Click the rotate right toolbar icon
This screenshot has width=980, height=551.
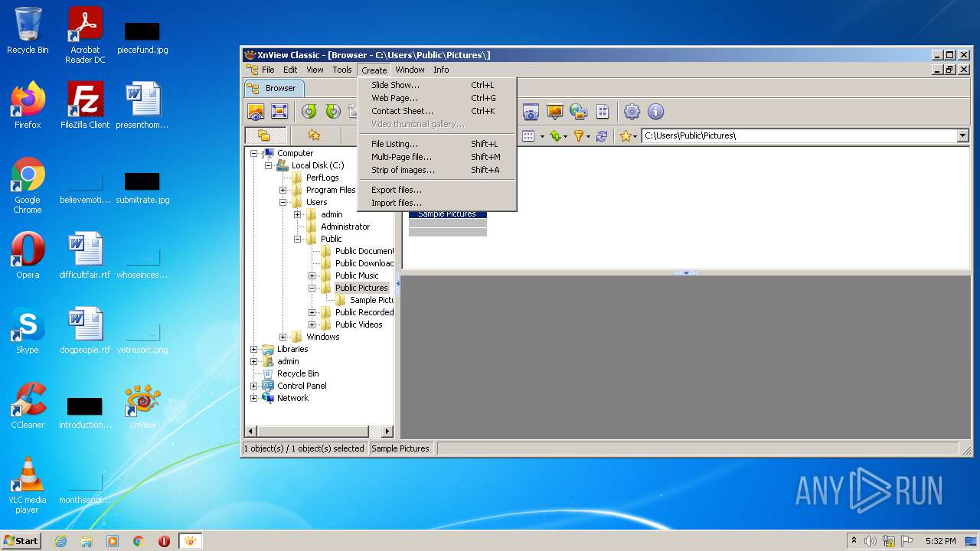[x=332, y=112]
